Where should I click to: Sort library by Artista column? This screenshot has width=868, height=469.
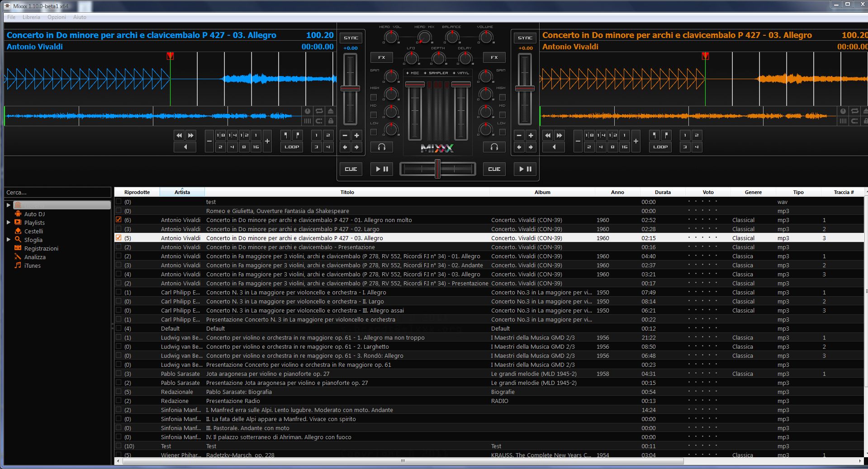pos(182,192)
